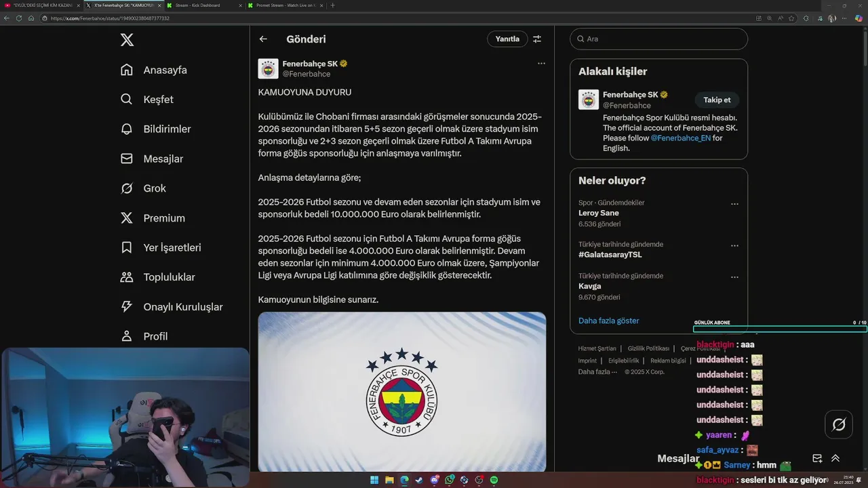Open Onaylı Kuruluşlar lightning icon
The width and height of the screenshot is (868, 488).
pos(126,306)
